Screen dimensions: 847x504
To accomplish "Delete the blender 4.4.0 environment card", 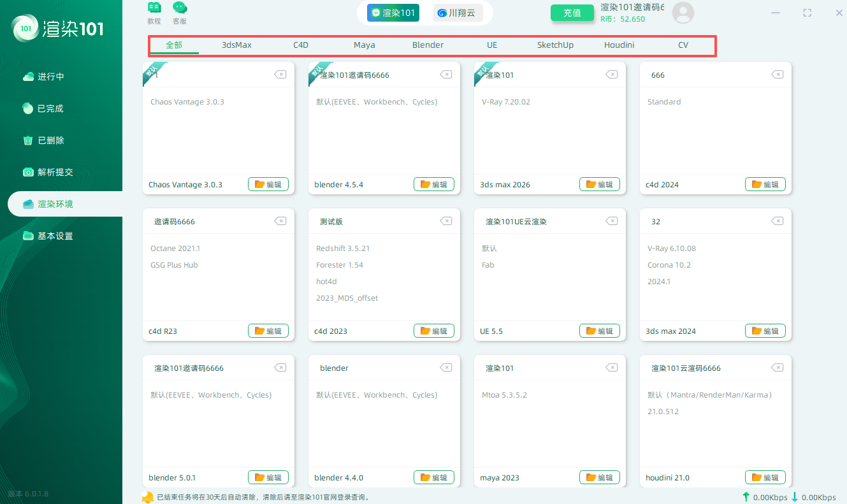I will click(446, 368).
